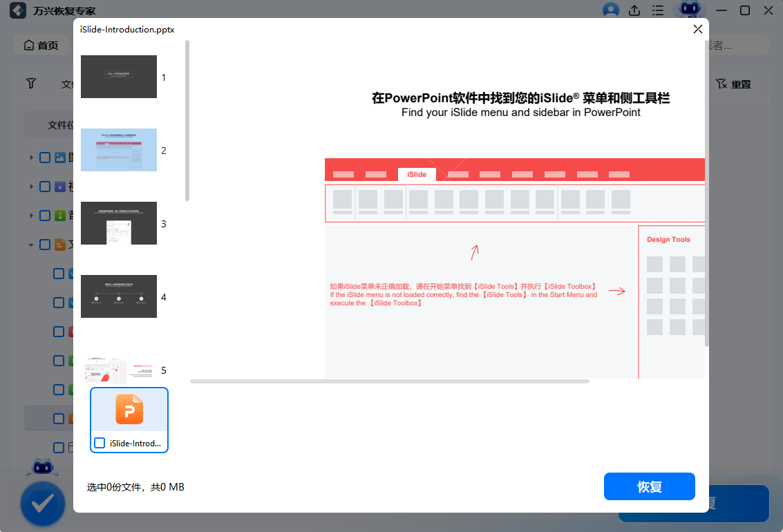Viewport: 783px width, 532px height.
Task: Expand the 视频 tree node
Action: click(x=31, y=186)
